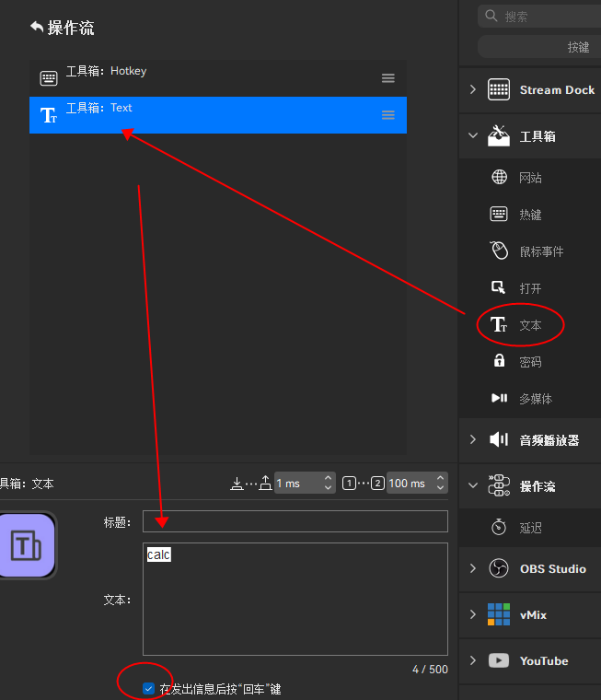The image size is (601, 700).
Task: Expand the YouTube plugin group
Action: [x=473, y=660]
